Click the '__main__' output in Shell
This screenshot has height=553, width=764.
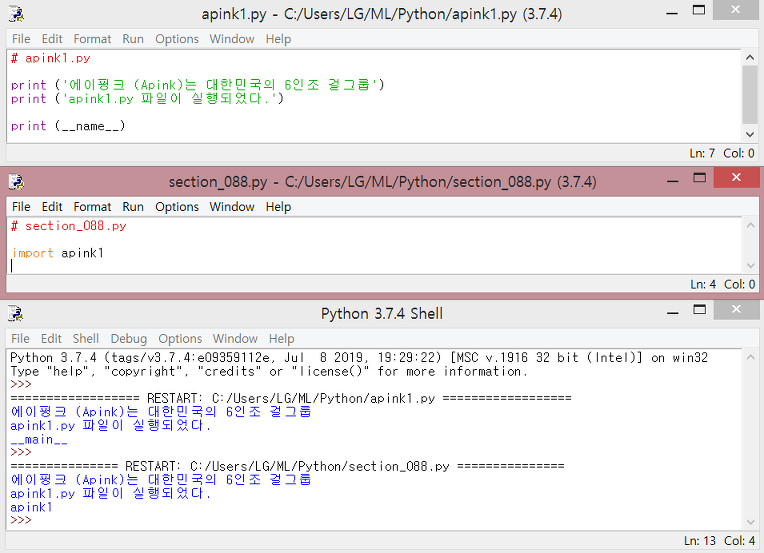coord(39,439)
